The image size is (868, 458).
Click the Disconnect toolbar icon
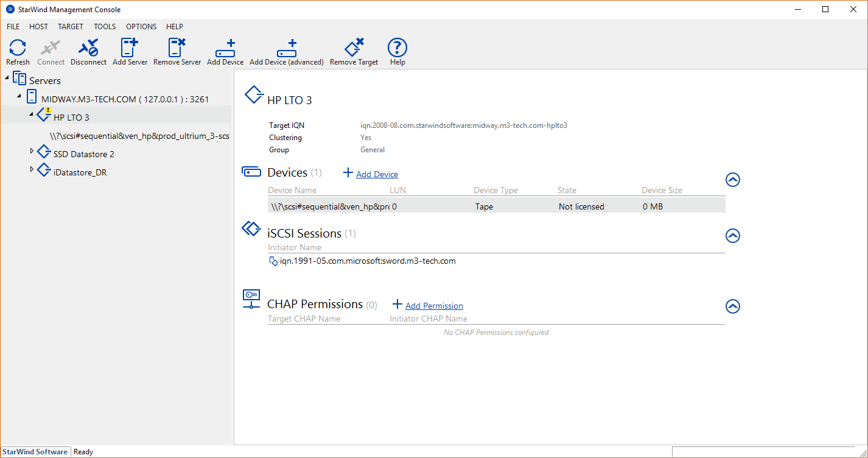tap(88, 48)
